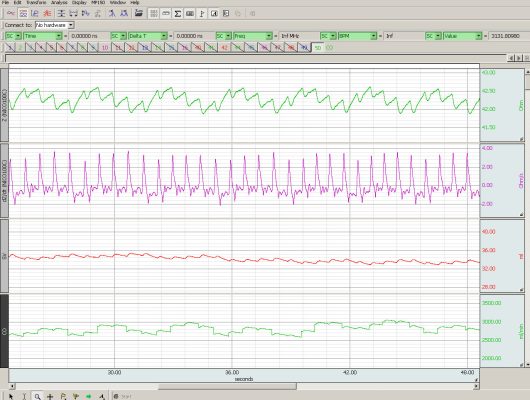Click the 36.00 scale value on SV channel
The width and height of the screenshot is (530, 400).
click(x=488, y=250)
